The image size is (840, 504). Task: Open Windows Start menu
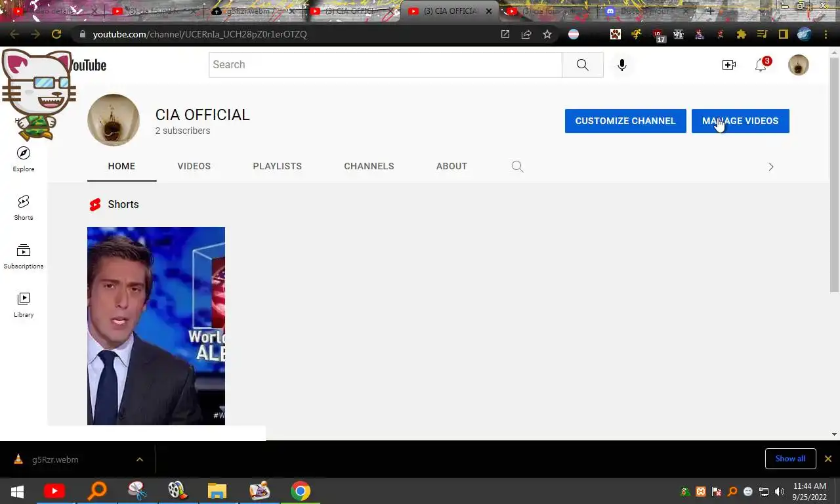18,492
